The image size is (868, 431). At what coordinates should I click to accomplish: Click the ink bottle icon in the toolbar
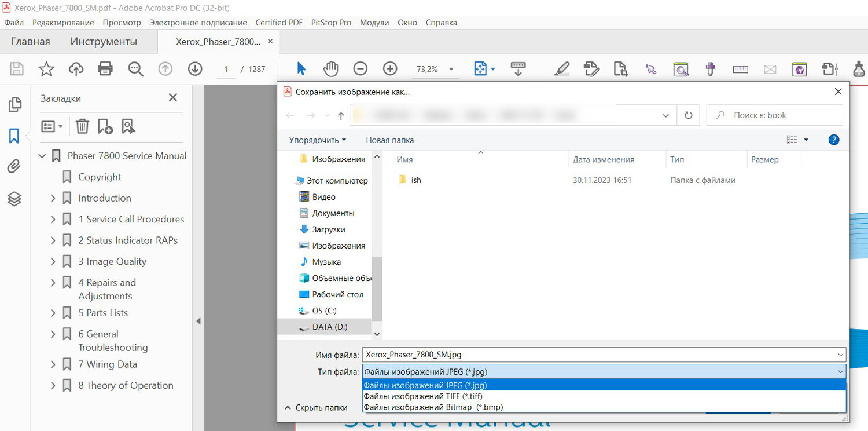point(859,69)
